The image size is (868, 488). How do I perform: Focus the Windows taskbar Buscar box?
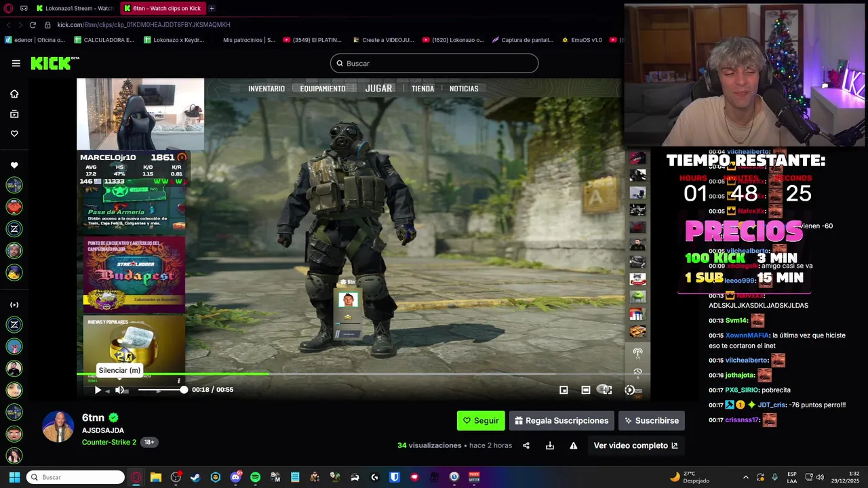coord(76,477)
